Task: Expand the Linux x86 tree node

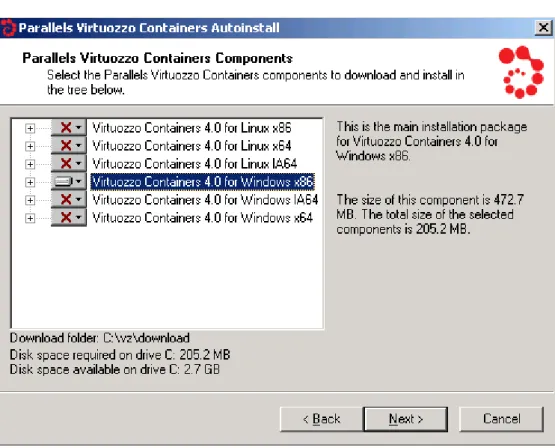Action: pyautogui.click(x=30, y=128)
